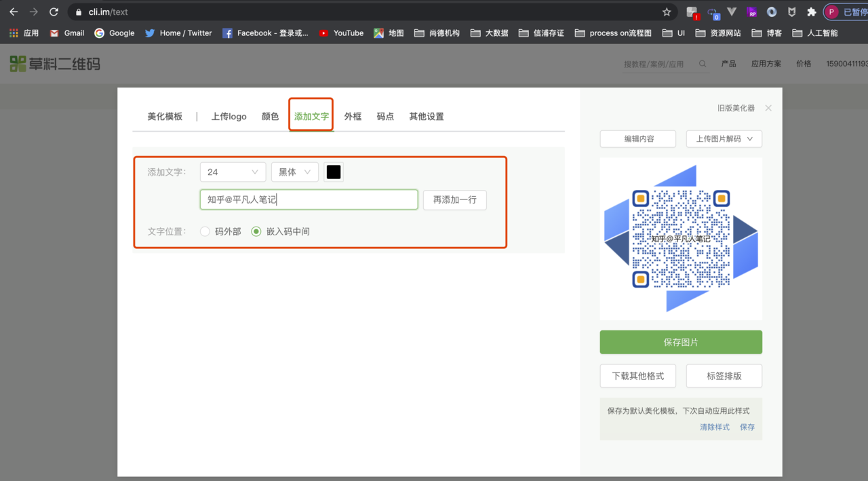Click the 清除样式 link
The height and width of the screenshot is (481, 868).
click(715, 427)
